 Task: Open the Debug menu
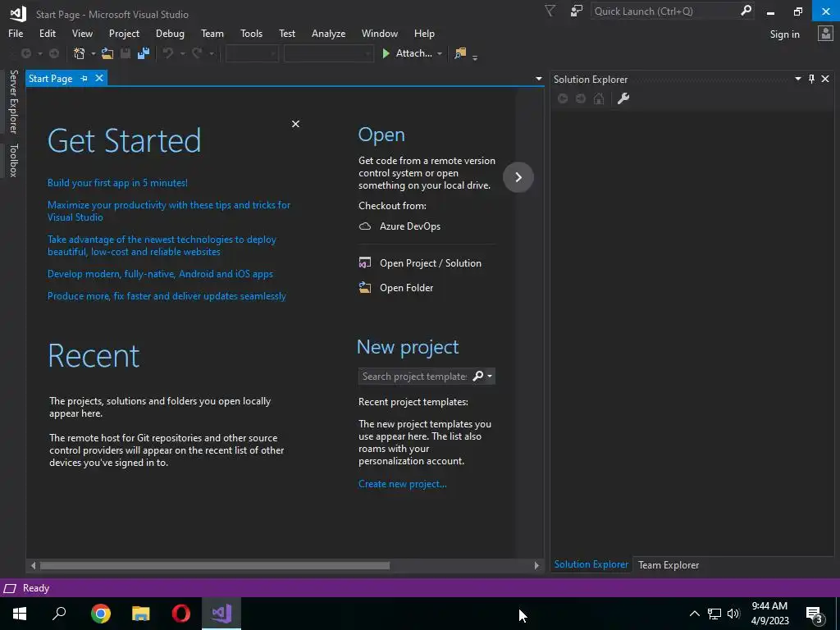coord(170,33)
